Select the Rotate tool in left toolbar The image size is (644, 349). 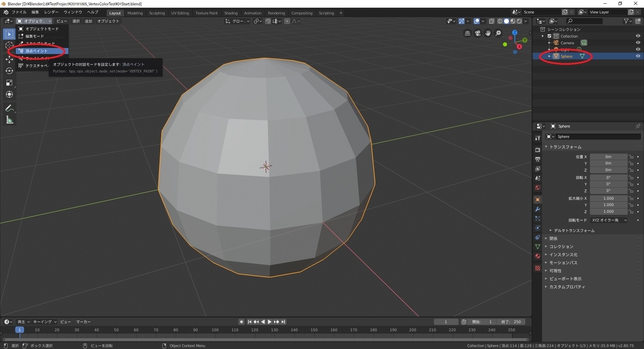pos(9,71)
